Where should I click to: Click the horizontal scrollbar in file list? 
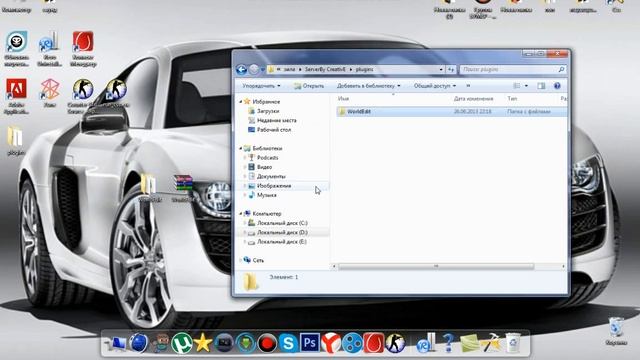pos(436,266)
